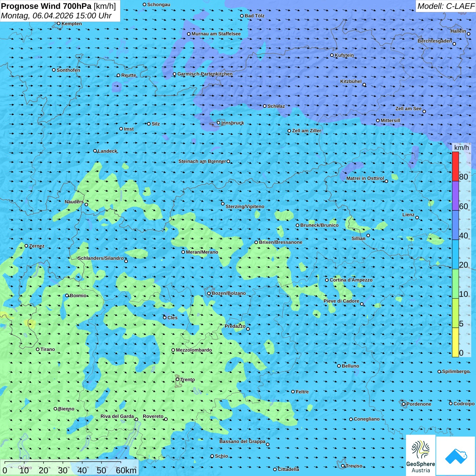Click the 'Sonthofen' label
The width and height of the screenshot is (476, 476).
[68, 70]
